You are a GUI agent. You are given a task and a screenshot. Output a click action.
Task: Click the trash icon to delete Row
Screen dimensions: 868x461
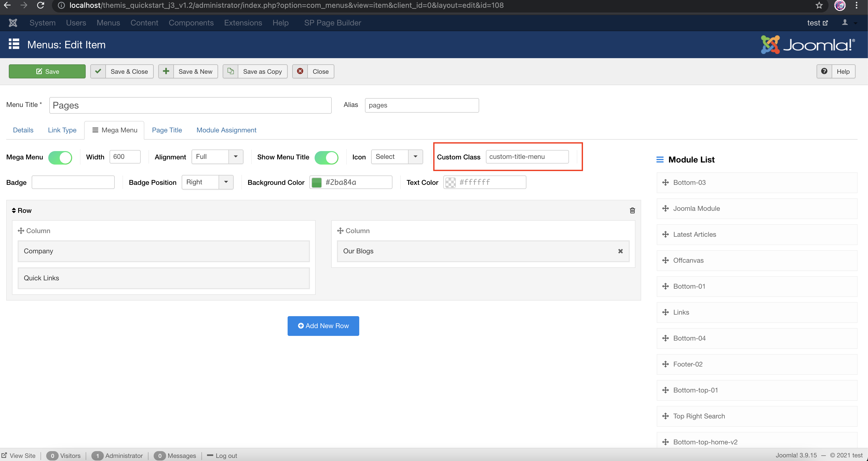point(632,210)
